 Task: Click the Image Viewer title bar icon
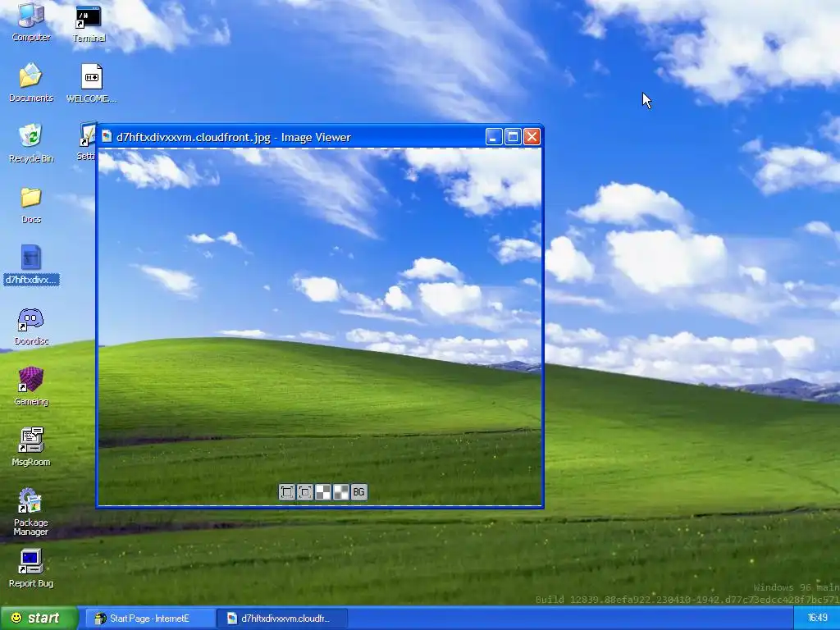(x=107, y=137)
